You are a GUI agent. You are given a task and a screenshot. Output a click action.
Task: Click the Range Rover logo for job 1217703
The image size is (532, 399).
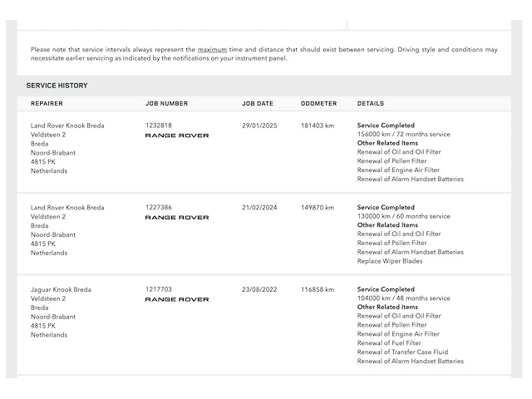pos(177,299)
